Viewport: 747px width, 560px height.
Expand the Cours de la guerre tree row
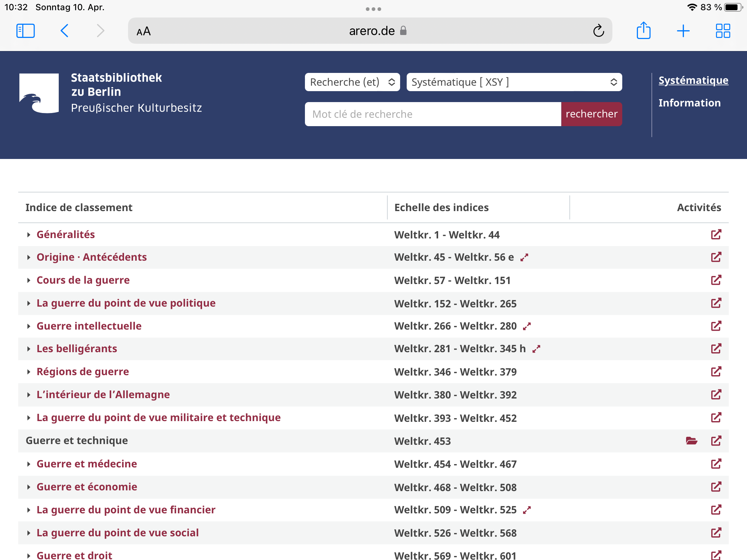pyautogui.click(x=29, y=280)
